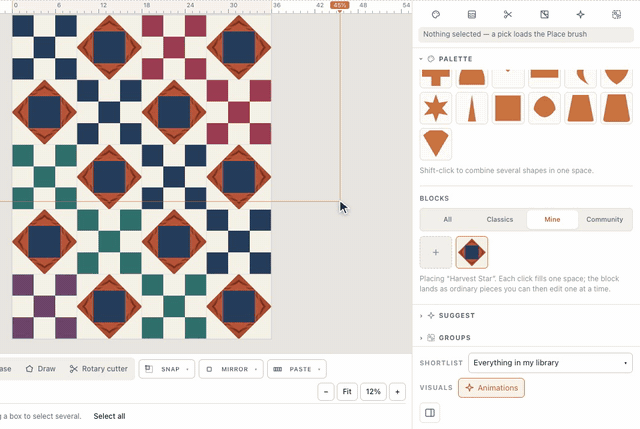The height and width of the screenshot is (429, 640).
Task: Pick the six-pointed star piece in the palette
Action: click(436, 108)
